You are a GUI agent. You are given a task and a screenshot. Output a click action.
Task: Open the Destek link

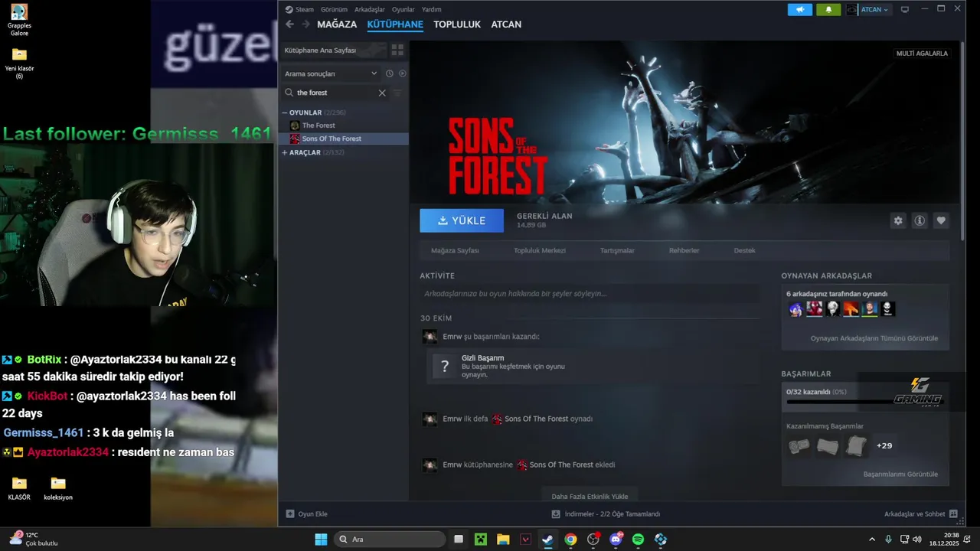(744, 250)
